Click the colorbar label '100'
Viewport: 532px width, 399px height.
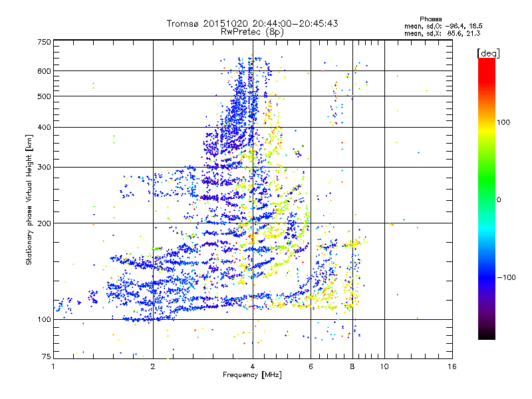click(x=503, y=122)
